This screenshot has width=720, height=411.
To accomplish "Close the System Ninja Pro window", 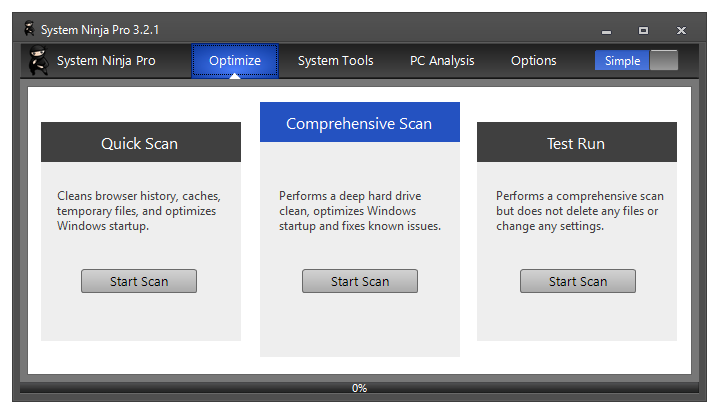I will [681, 31].
